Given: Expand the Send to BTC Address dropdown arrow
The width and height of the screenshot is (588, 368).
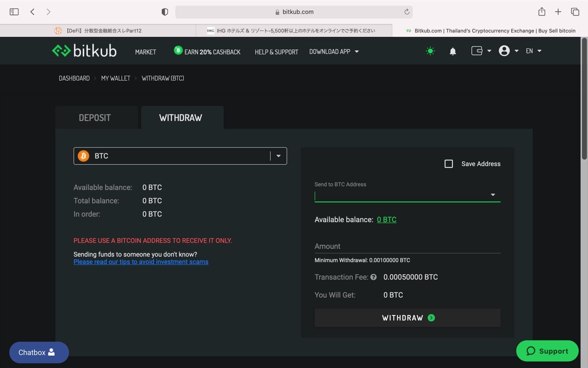Looking at the screenshot, I should point(493,195).
